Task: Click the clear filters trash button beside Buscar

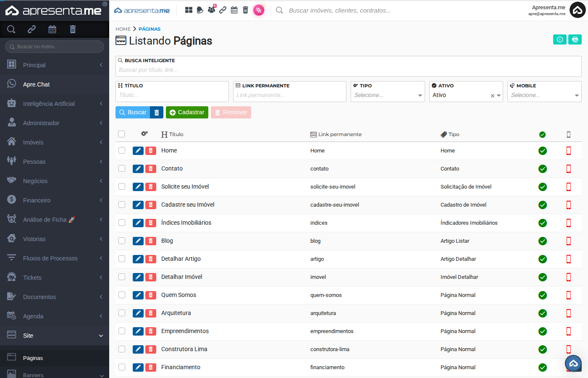Action: tap(157, 113)
